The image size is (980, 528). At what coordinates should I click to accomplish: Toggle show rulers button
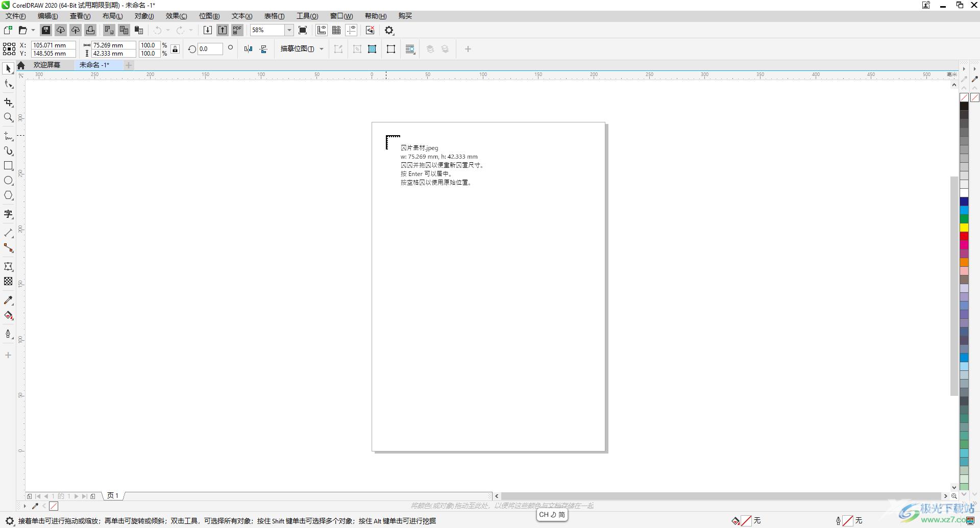point(322,30)
